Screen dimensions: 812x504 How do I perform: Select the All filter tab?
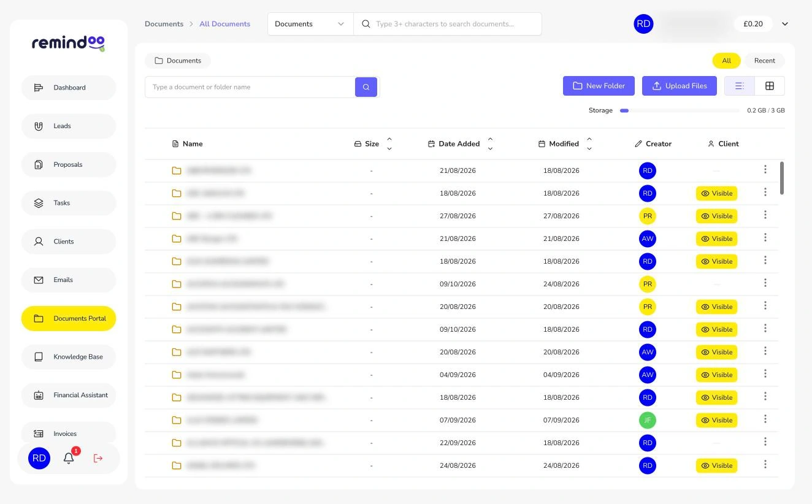(x=726, y=61)
